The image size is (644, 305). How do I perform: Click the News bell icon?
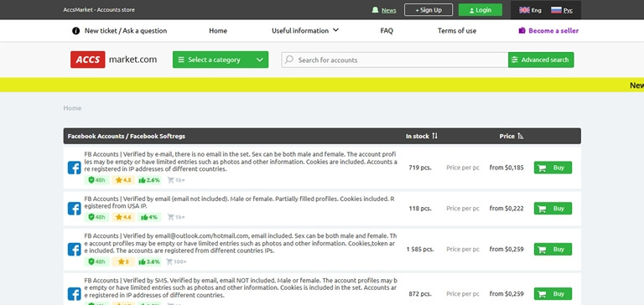click(x=375, y=10)
